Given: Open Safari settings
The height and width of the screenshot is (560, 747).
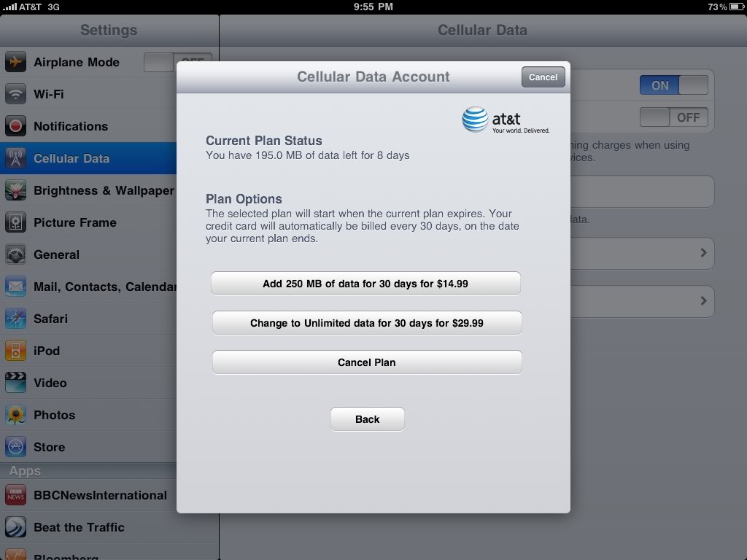Looking at the screenshot, I should click(x=88, y=319).
